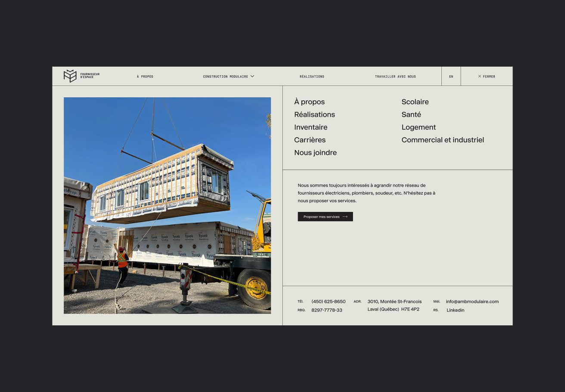Open the Logement category link
Viewport: 565px width, 392px height.
(x=418, y=127)
